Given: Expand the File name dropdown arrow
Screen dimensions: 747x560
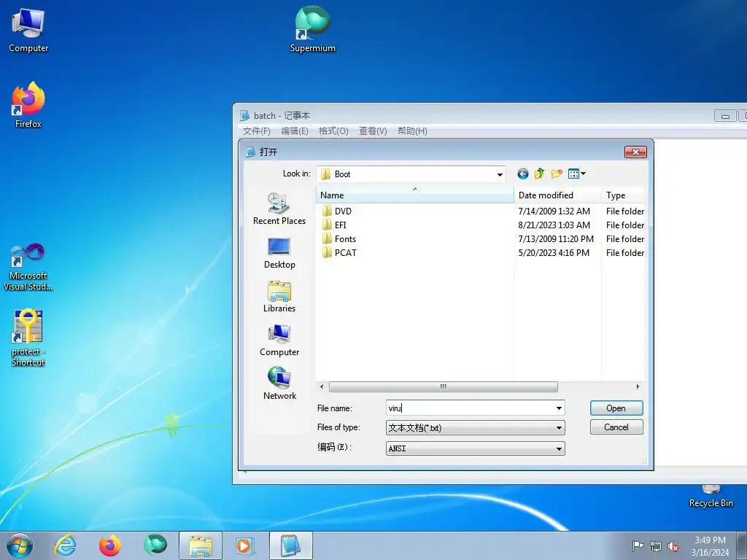Looking at the screenshot, I should point(559,408).
